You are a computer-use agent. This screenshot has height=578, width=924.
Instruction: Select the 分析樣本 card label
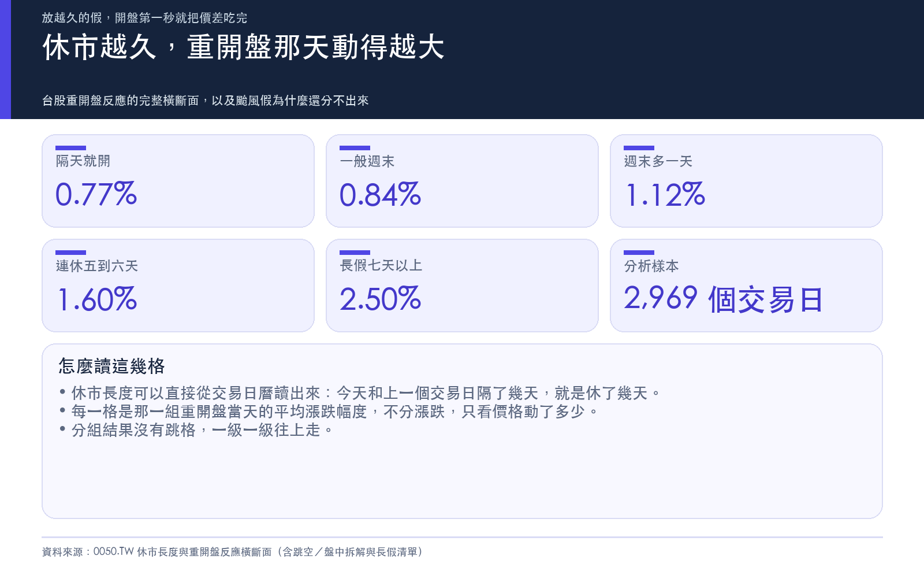click(x=651, y=266)
